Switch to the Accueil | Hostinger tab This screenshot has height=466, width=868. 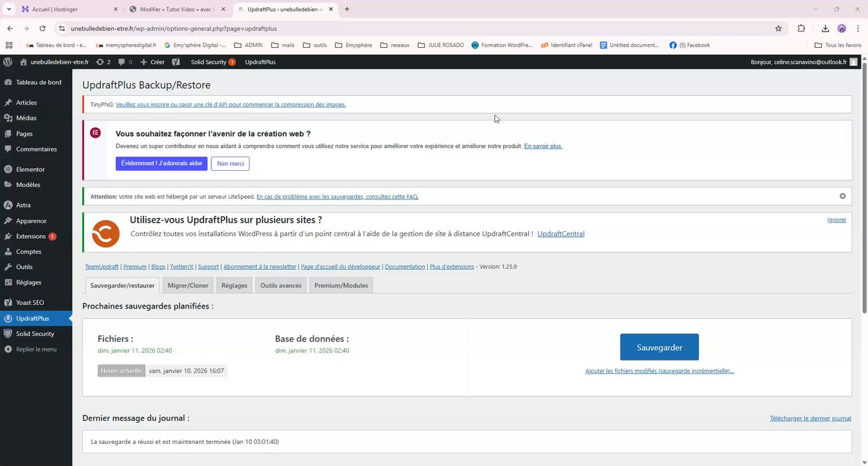(69, 9)
